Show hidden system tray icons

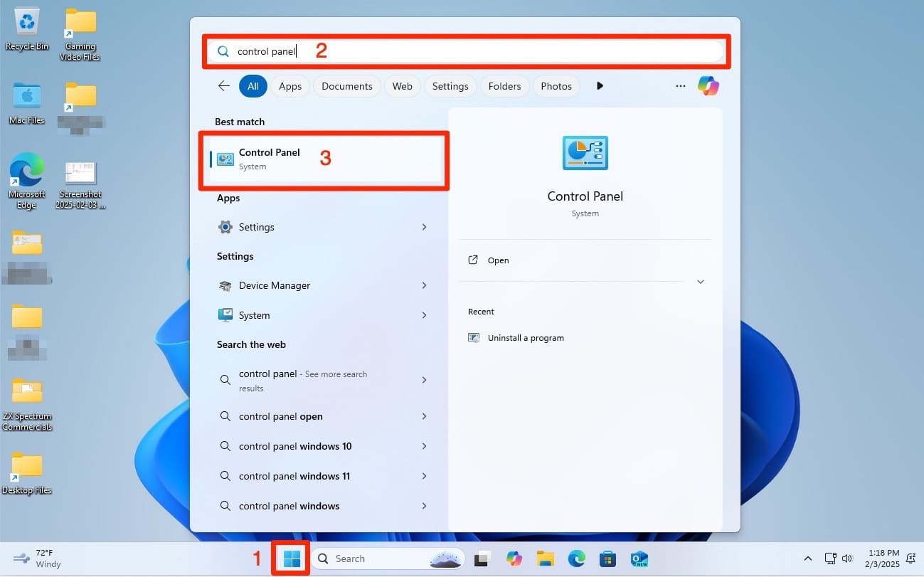(x=807, y=559)
